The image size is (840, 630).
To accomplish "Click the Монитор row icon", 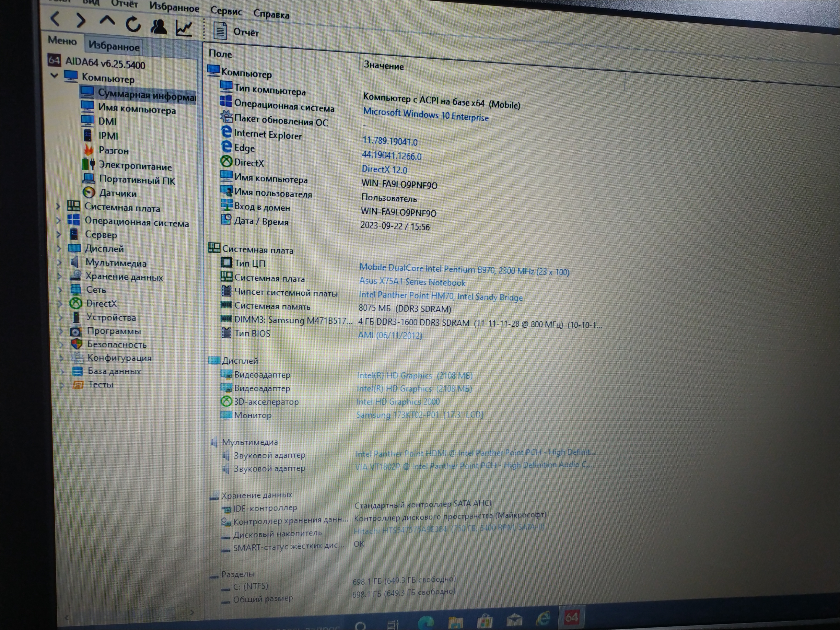I will 226,415.
